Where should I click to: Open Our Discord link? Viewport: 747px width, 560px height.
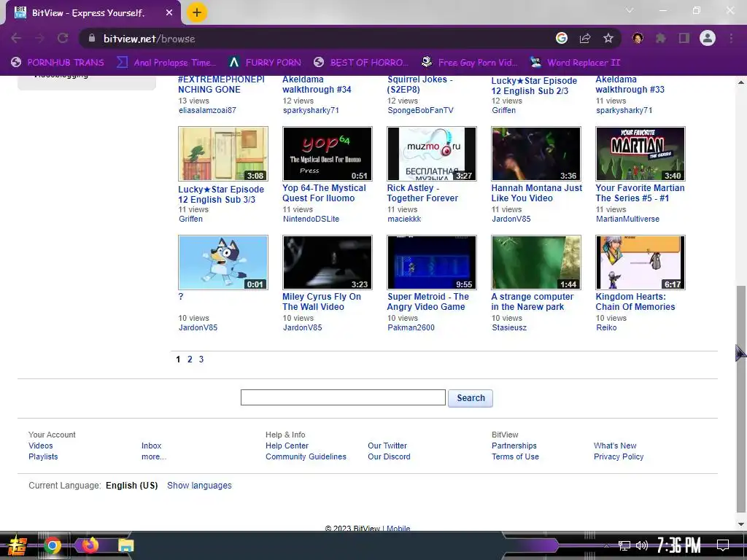pyautogui.click(x=389, y=456)
